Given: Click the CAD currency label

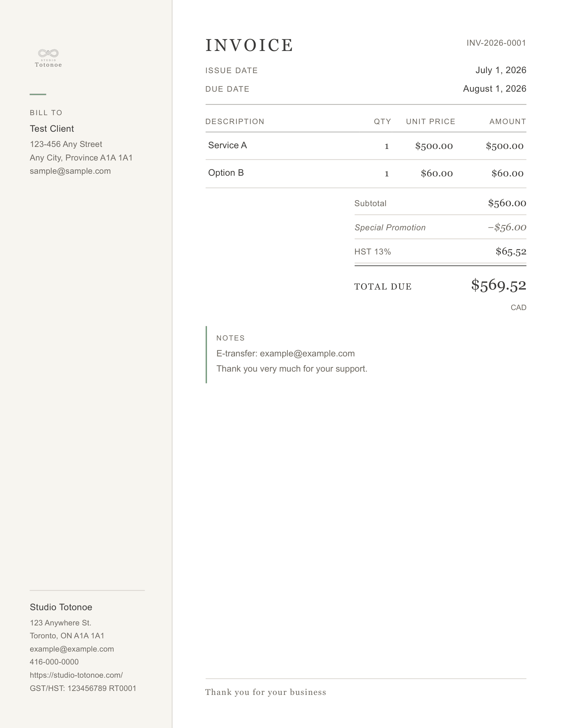Looking at the screenshot, I should tap(518, 308).
